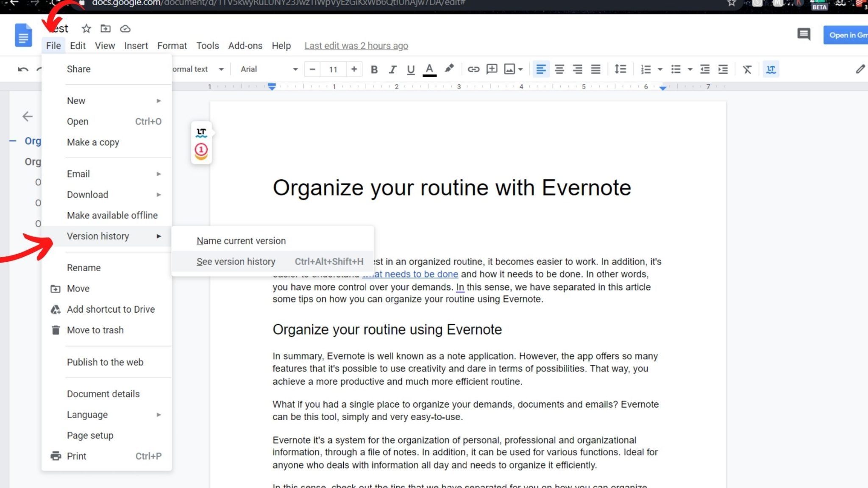This screenshot has width=868, height=488.
Task: Close the outline with the back arrow
Action: [28, 116]
